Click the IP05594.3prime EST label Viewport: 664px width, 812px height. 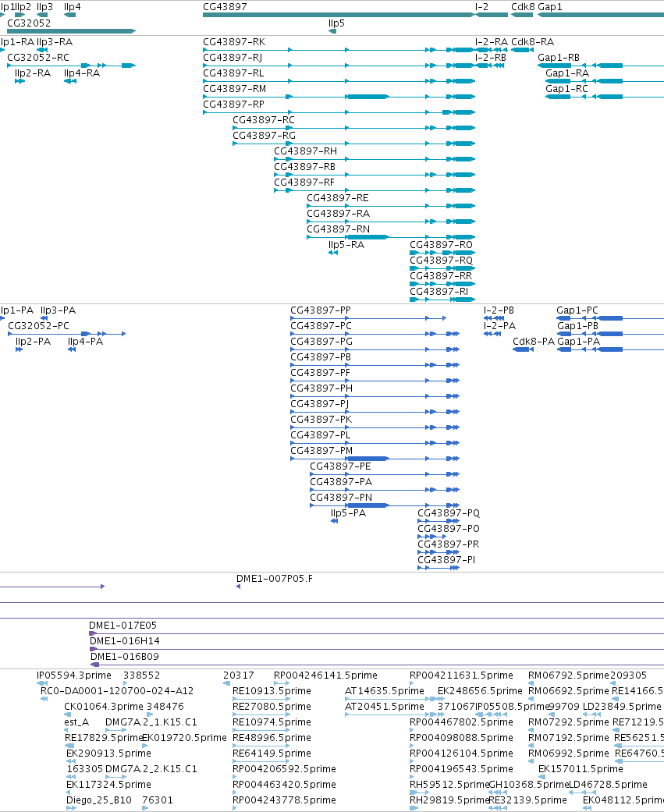pos(74,675)
